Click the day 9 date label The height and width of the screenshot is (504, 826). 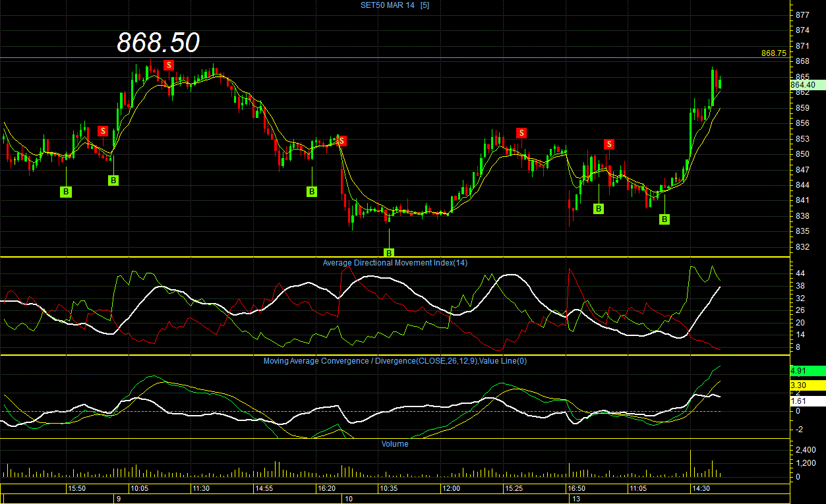tap(118, 499)
